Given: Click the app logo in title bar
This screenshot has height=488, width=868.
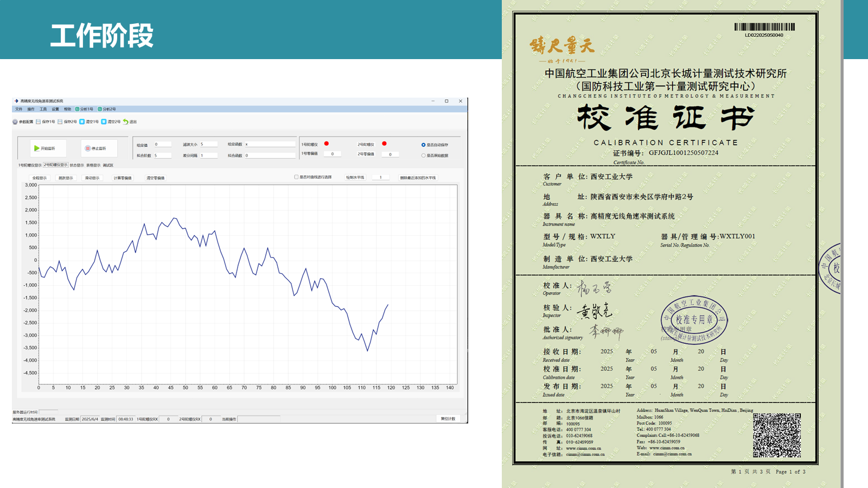Looking at the screenshot, I should pos(16,101).
